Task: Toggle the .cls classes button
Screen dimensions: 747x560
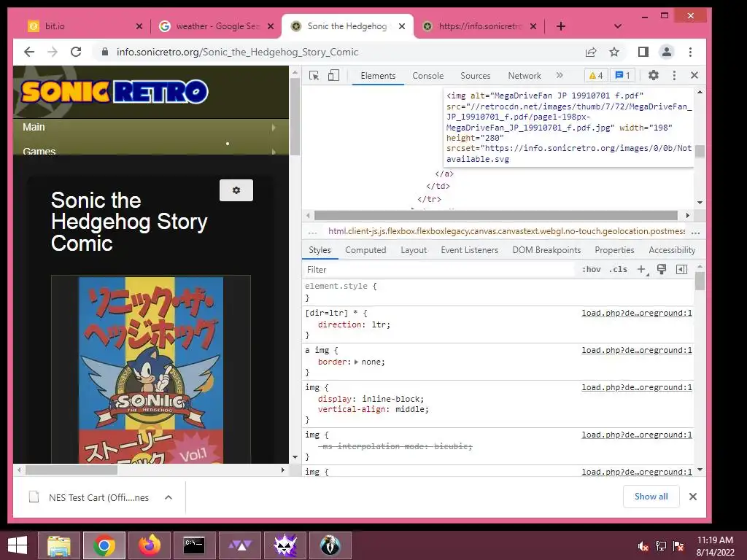Action: pos(618,270)
